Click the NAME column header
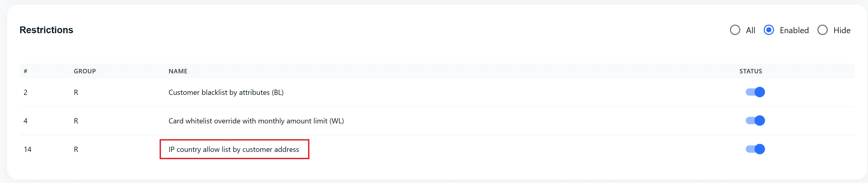Image resolution: width=868 pixels, height=183 pixels. tap(178, 71)
